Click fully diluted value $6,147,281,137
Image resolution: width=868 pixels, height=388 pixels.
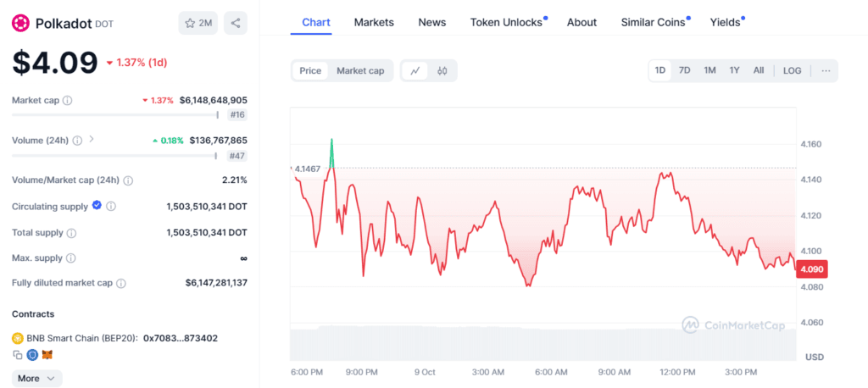216,284
